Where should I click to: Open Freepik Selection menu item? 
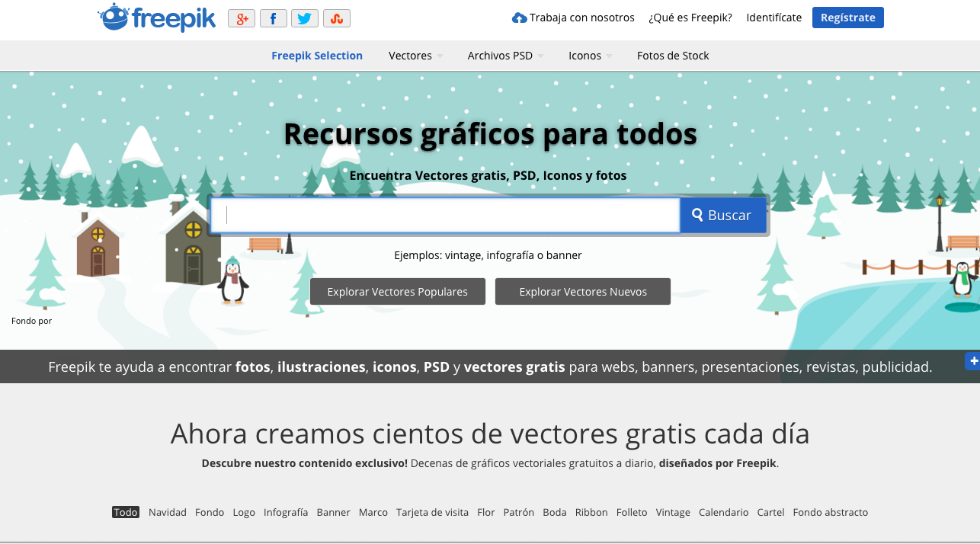(x=317, y=56)
